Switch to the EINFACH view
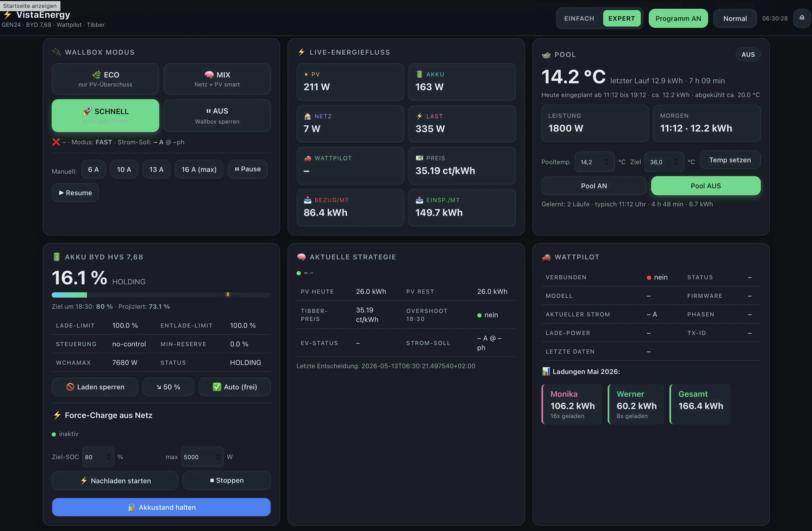 point(579,19)
